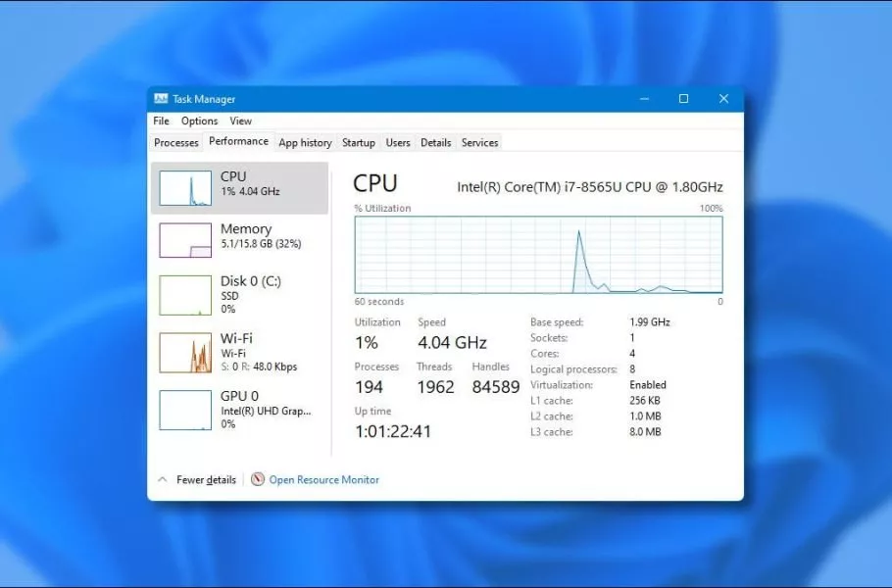Open Resource Monitor link

(323, 479)
